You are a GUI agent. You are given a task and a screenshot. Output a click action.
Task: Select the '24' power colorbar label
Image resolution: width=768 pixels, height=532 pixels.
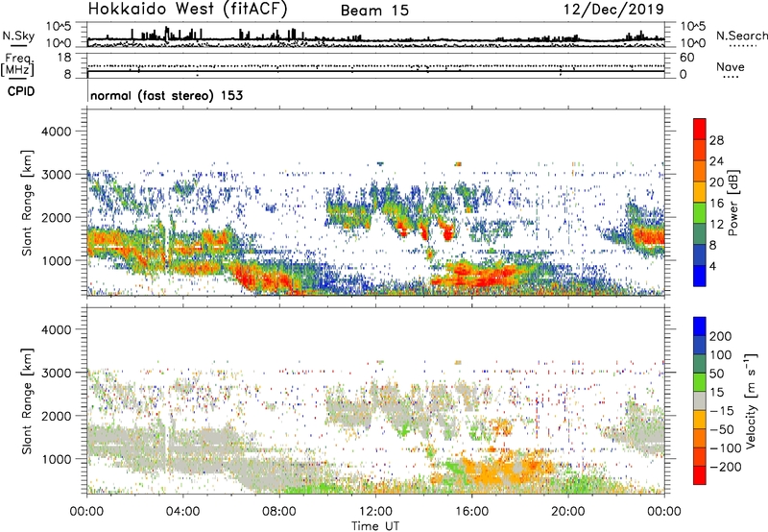(716, 161)
